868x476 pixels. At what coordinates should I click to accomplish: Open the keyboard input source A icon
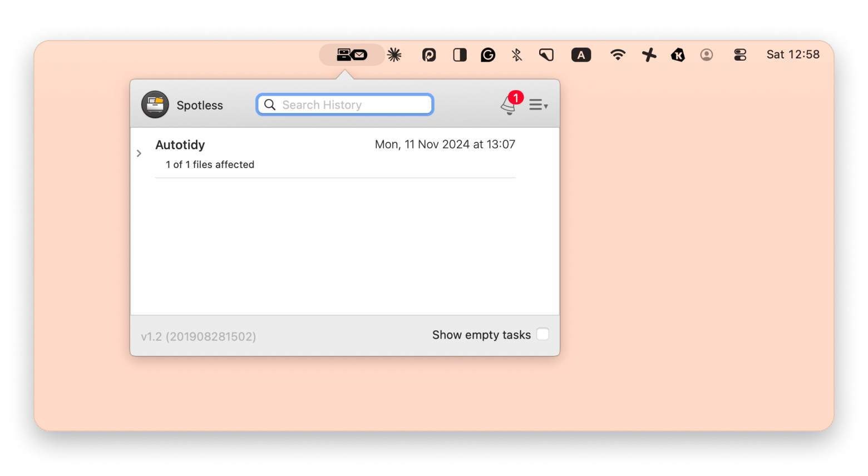pos(581,54)
